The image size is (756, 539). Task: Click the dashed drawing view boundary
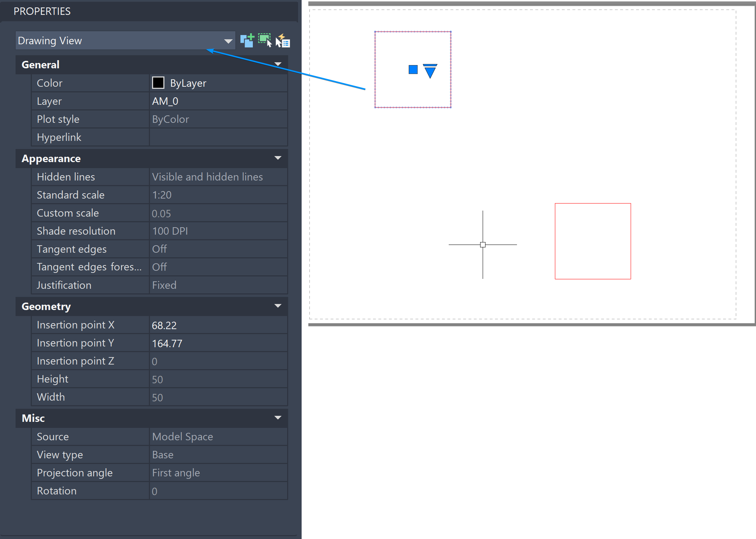[412, 32]
